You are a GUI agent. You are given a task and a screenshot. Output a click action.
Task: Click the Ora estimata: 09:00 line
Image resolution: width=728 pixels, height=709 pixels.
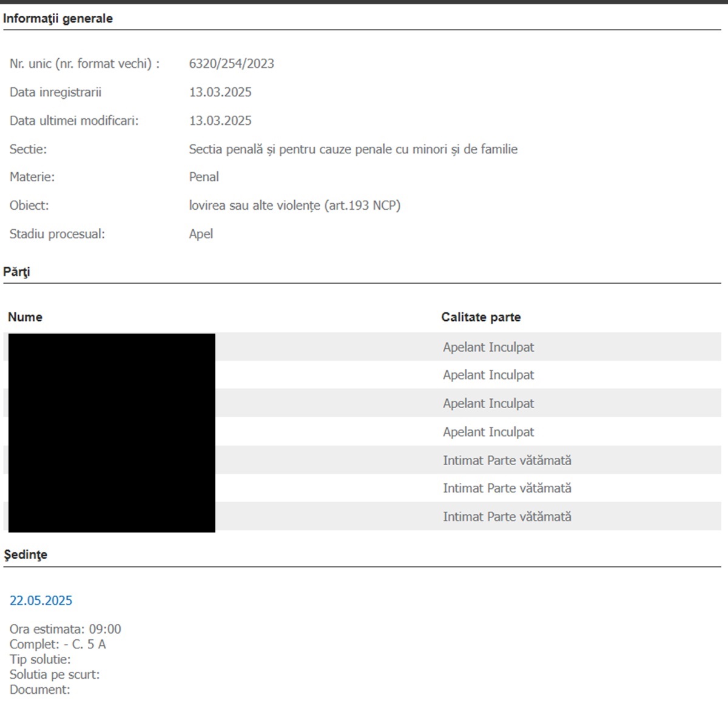[65, 629]
